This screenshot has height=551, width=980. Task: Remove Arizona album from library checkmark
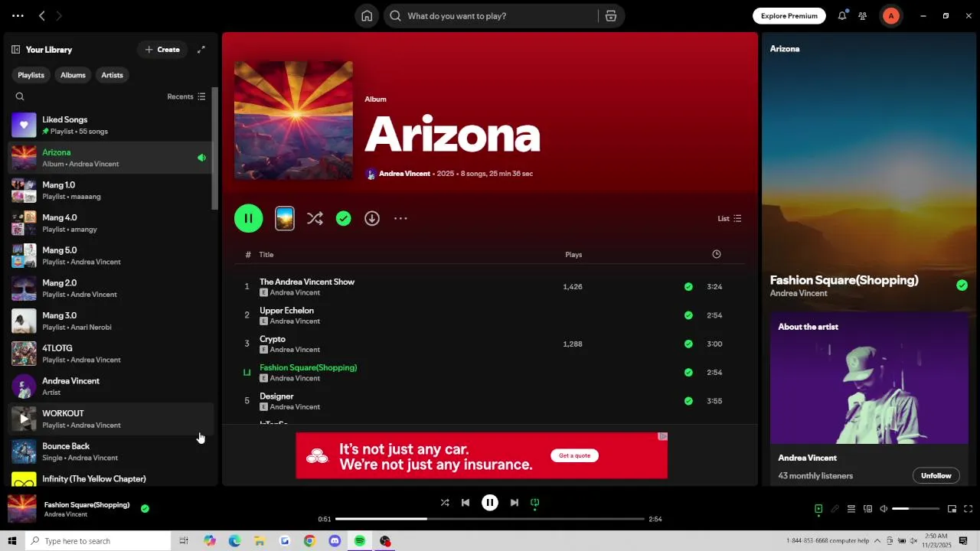pyautogui.click(x=344, y=219)
